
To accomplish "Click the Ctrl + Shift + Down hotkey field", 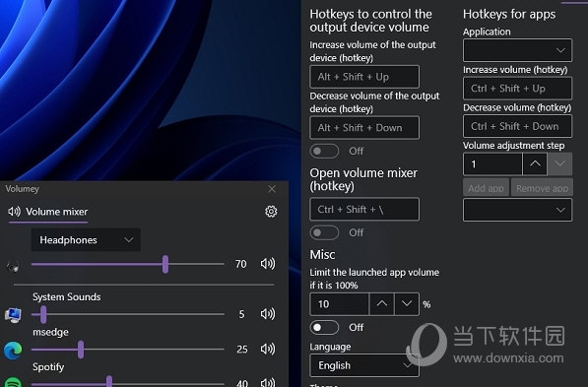I will (x=517, y=126).
